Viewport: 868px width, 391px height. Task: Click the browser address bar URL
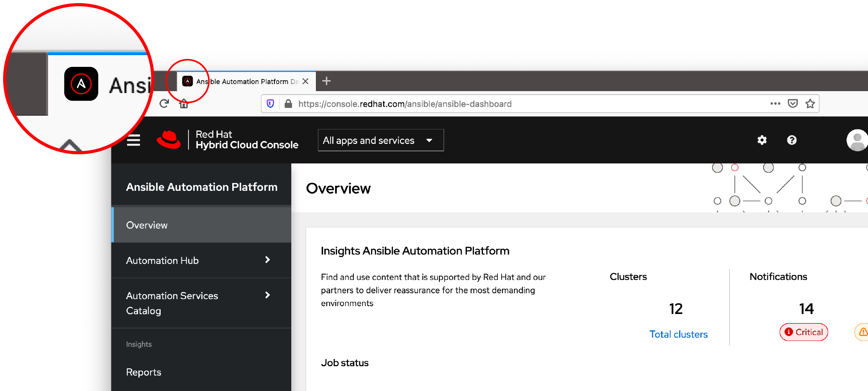pyautogui.click(x=405, y=104)
